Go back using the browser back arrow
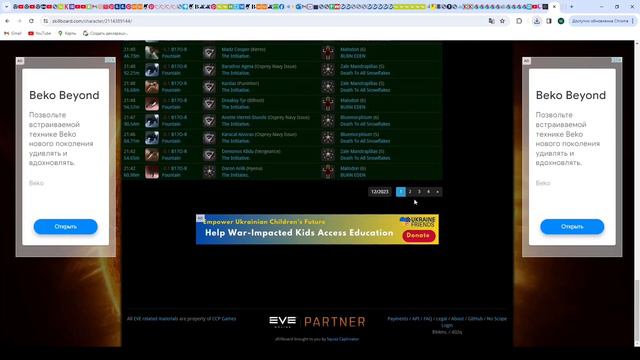The height and width of the screenshot is (360, 640). pyautogui.click(x=7, y=21)
